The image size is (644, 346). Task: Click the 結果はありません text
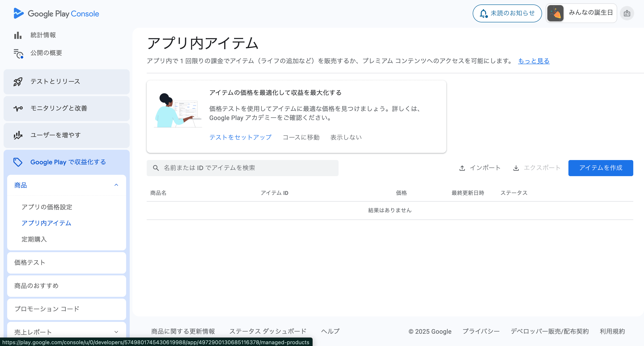[390, 210]
